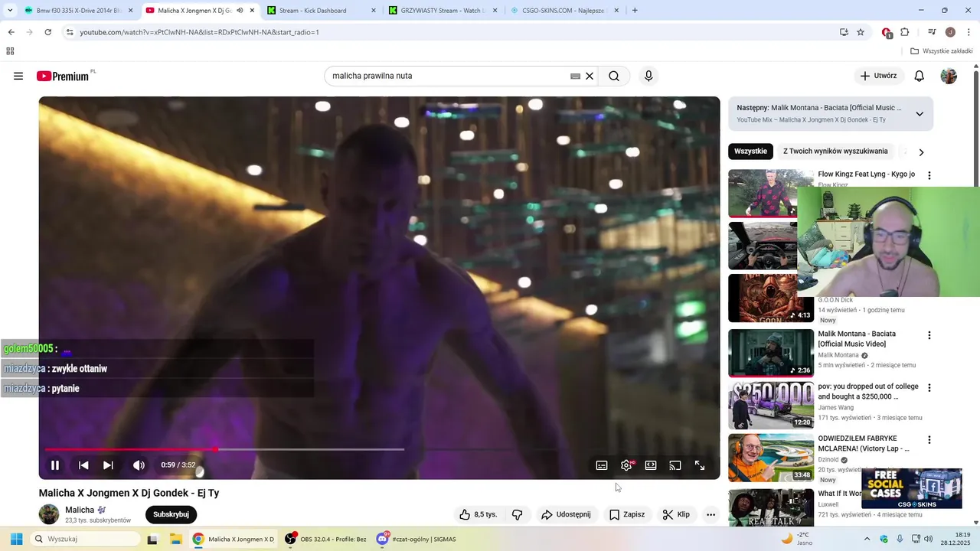Open options for pov dropped out video
This screenshot has width=980, height=551.
(929, 388)
